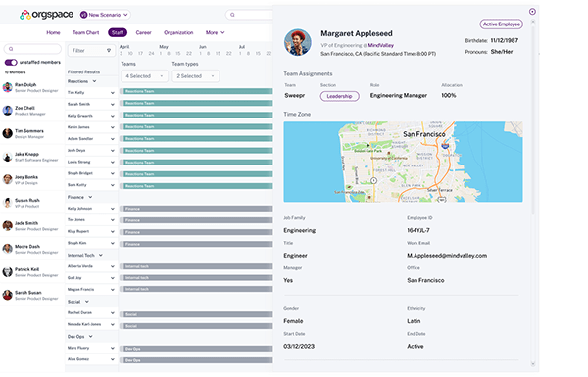Expand the Steph Kim row
Screen dimensions: 588x377
coord(112,243)
